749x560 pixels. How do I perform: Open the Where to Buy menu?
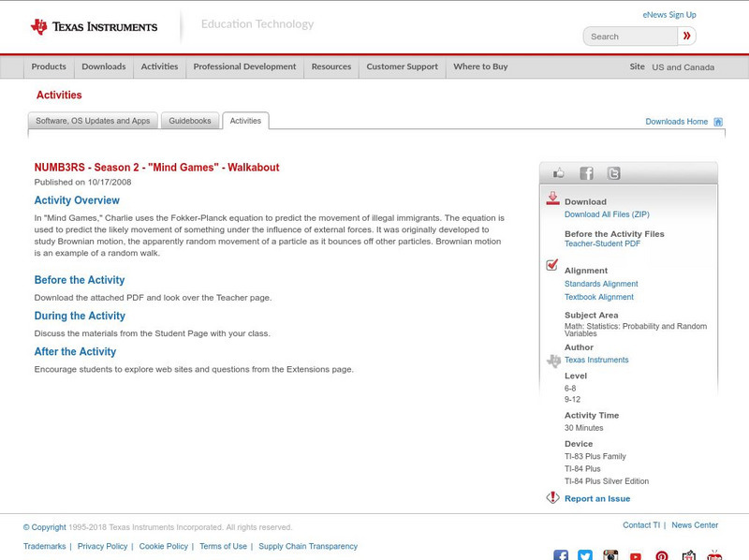[x=480, y=66]
